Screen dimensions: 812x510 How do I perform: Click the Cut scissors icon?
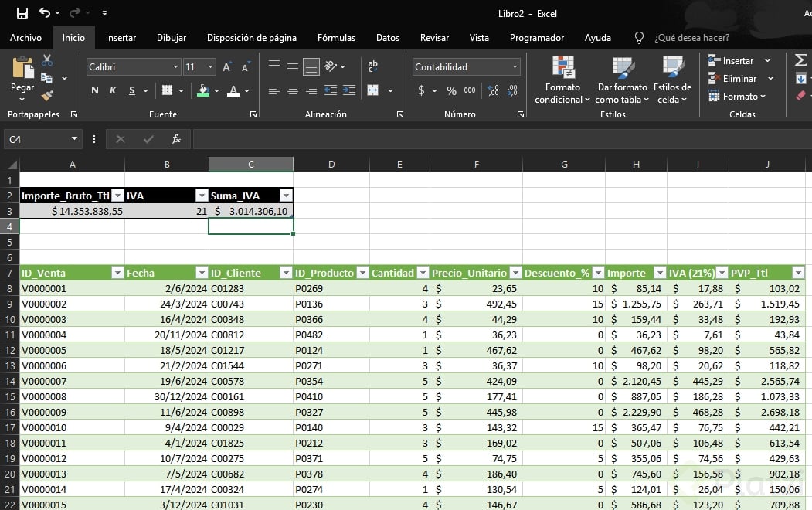47,60
